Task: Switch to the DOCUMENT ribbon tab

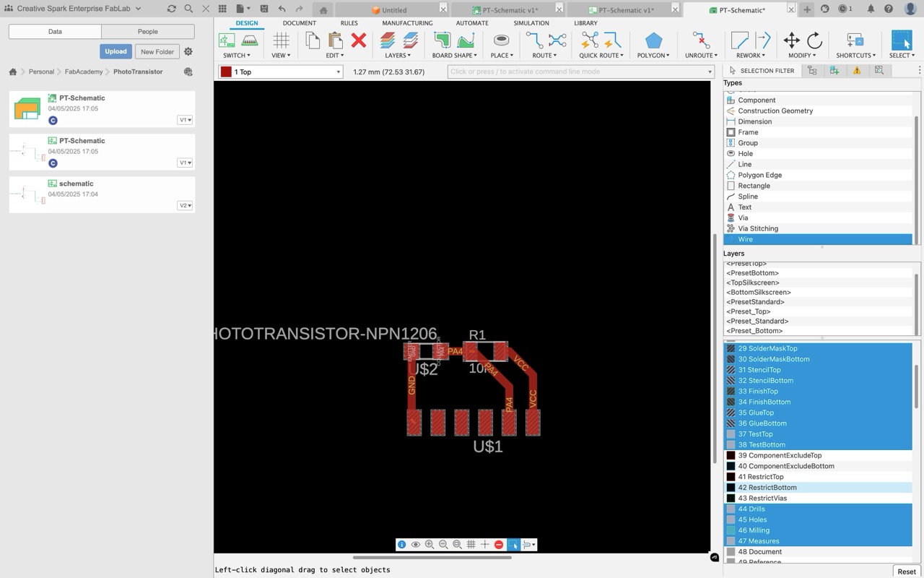Action: (x=299, y=23)
